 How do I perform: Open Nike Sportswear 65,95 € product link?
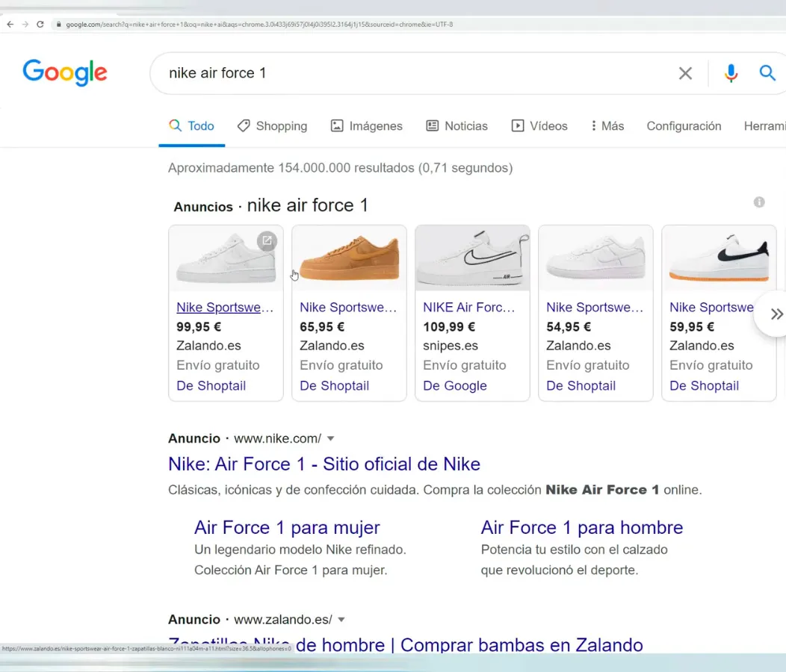coord(348,307)
